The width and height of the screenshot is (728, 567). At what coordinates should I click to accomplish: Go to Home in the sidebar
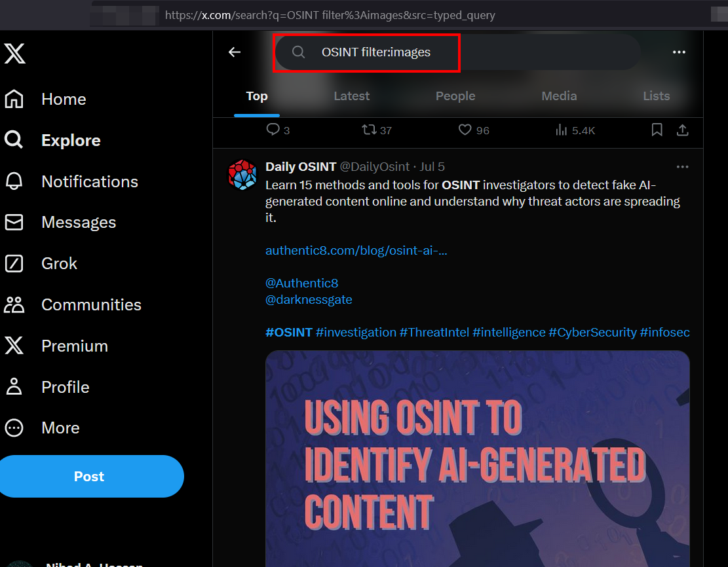tap(45, 99)
